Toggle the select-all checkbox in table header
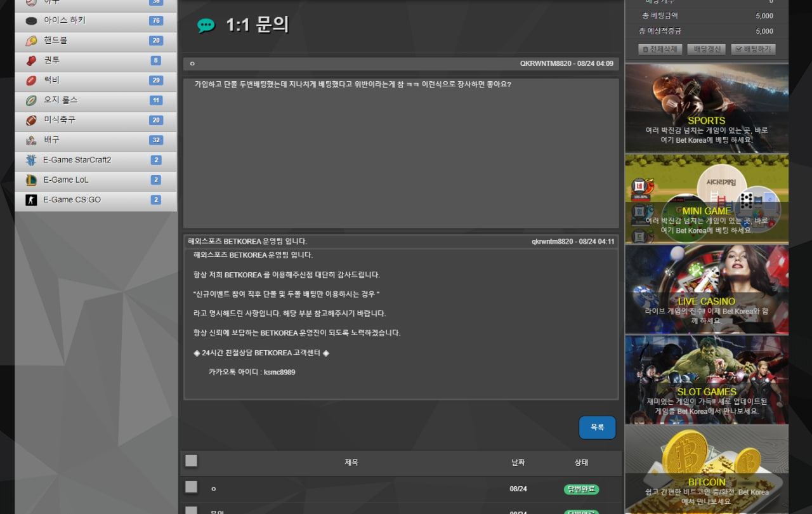Screen dimensions: 812x514 (x=191, y=461)
